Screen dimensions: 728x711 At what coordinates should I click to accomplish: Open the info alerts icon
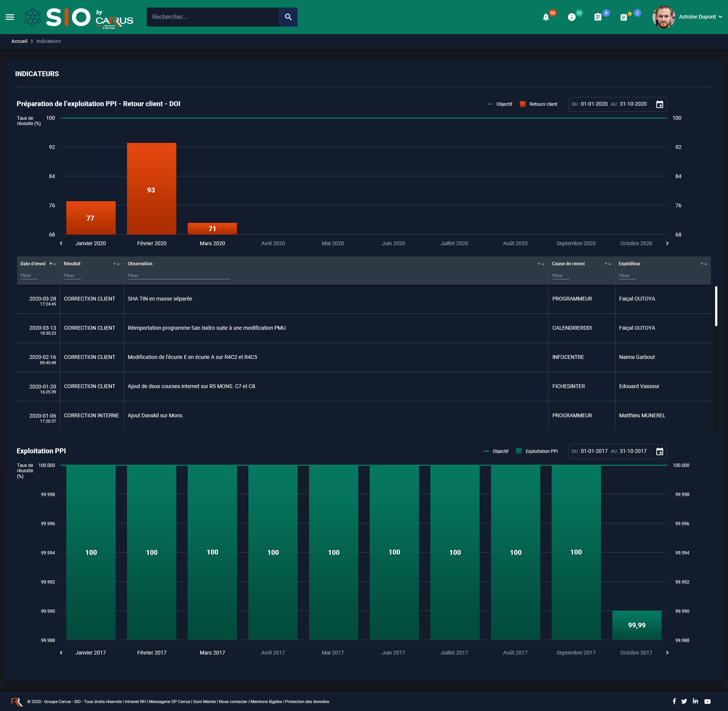click(572, 17)
